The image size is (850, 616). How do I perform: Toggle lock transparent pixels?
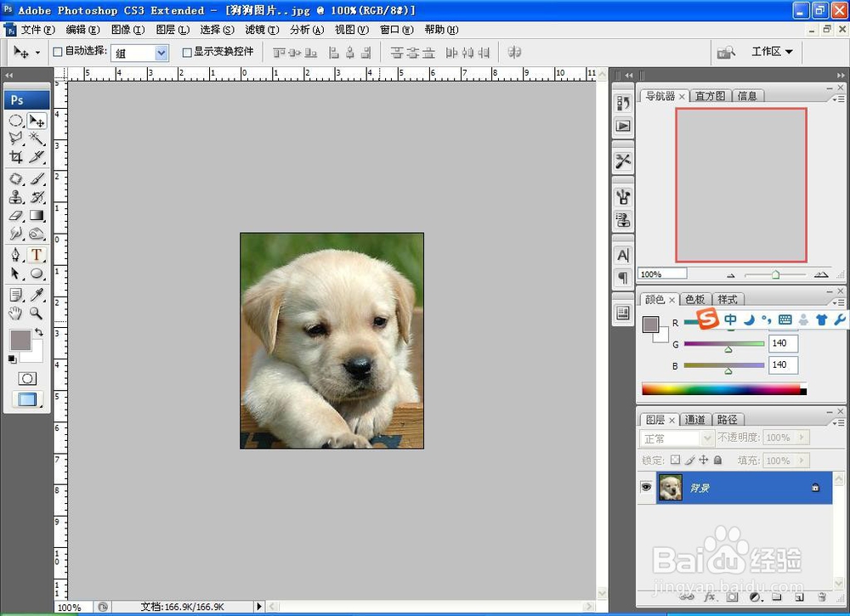click(x=675, y=460)
